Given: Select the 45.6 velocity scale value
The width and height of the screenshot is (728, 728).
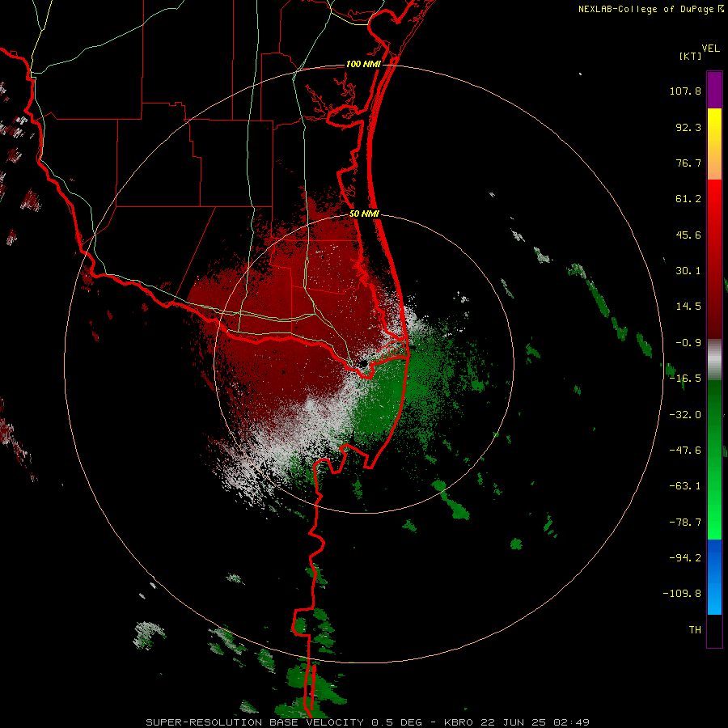Looking at the screenshot, I should click(688, 235).
